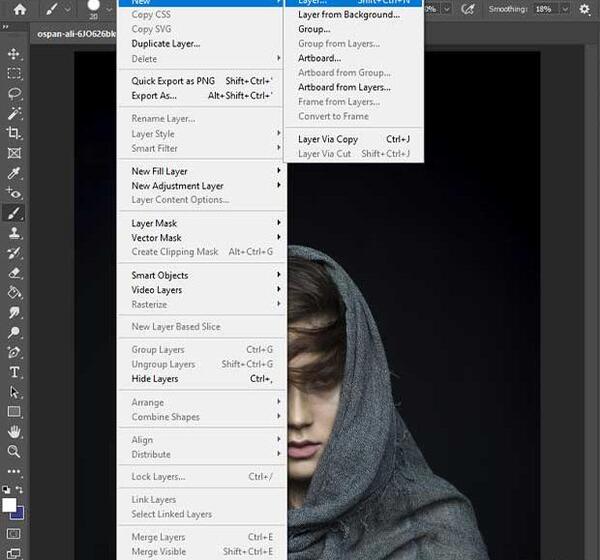Image resolution: width=600 pixels, height=560 pixels.
Task: Select the Rectangular Marquee tool
Action: (14, 73)
